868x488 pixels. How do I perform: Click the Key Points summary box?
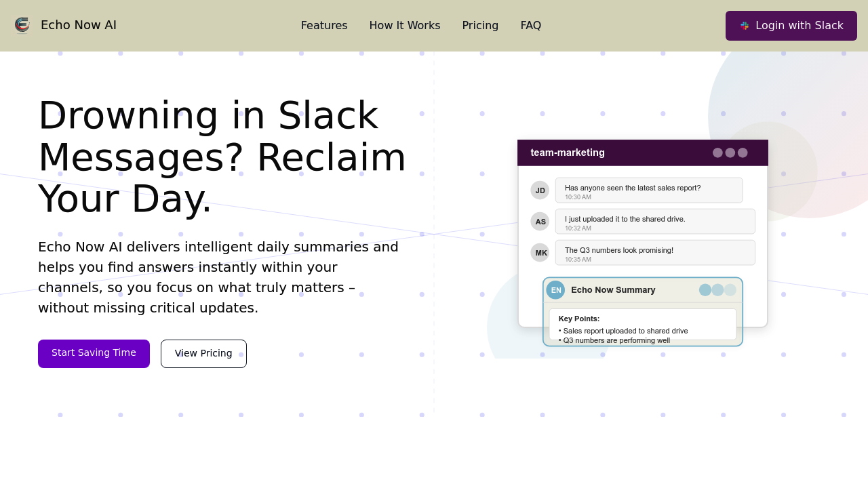642,325
